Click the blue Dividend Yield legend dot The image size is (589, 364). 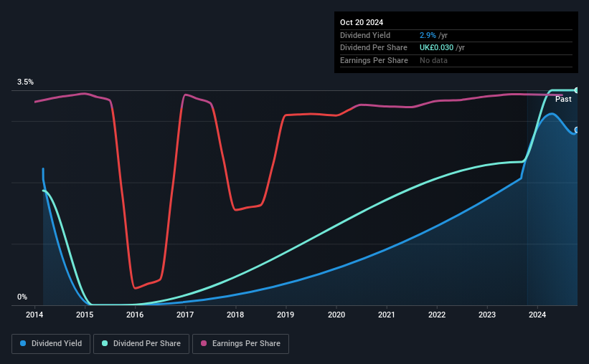(x=23, y=343)
